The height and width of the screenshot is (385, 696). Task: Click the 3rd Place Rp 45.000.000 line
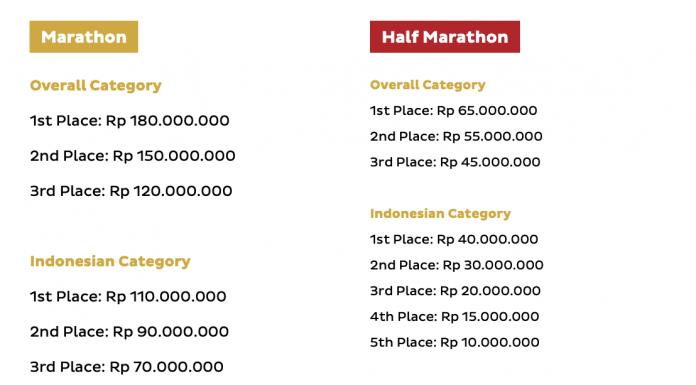coord(455,162)
